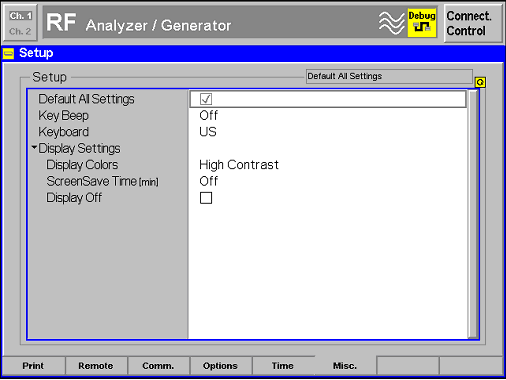506x380 pixels.
Task: Toggle the Default All Settings checkbox
Action: coord(206,99)
